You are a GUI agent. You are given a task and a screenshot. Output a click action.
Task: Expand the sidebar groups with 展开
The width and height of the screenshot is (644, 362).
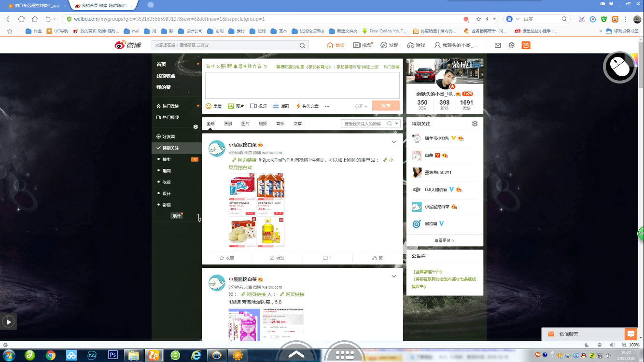tap(177, 216)
